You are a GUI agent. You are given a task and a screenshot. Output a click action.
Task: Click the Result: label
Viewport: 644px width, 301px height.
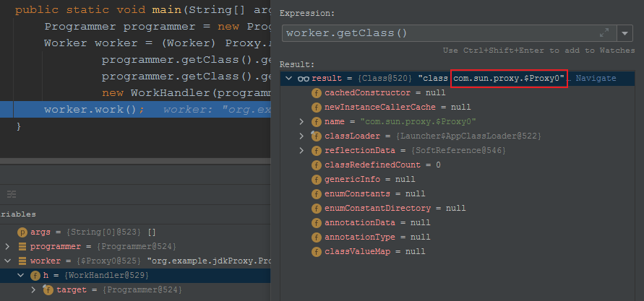(x=297, y=64)
